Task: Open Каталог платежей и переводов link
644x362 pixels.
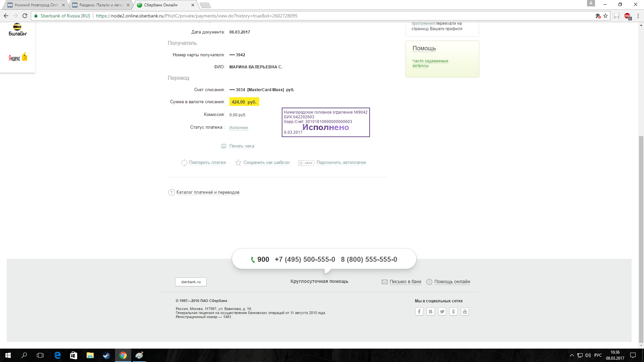Action: (208, 192)
